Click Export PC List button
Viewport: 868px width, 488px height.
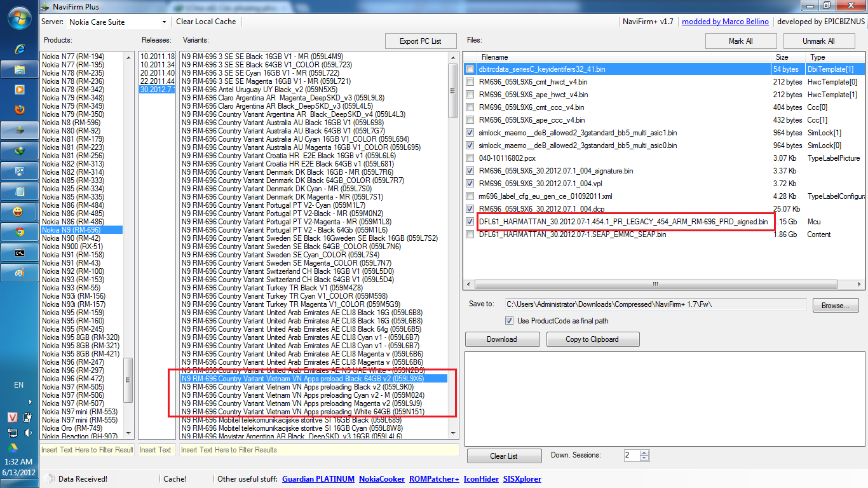coord(421,41)
